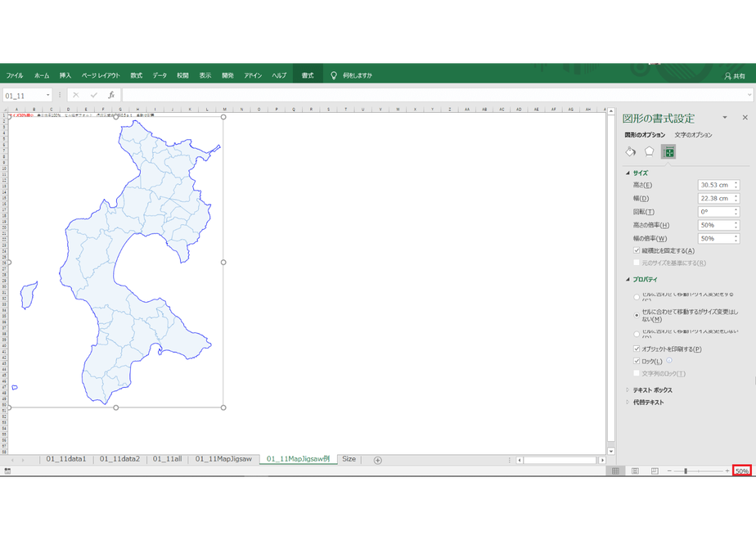Click the fx insert function icon
Image resolution: width=756 pixels, height=540 pixels.
[x=111, y=95]
